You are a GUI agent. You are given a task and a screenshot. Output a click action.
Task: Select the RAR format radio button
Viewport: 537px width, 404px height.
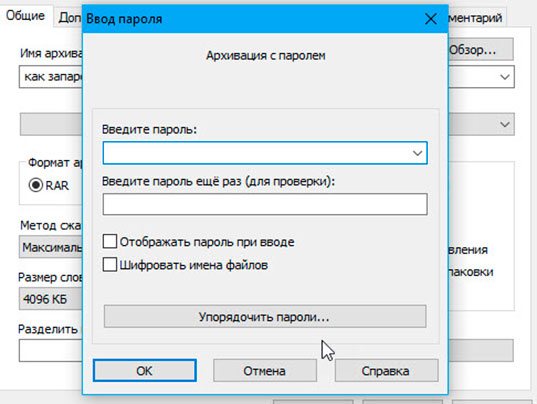pos(36,185)
